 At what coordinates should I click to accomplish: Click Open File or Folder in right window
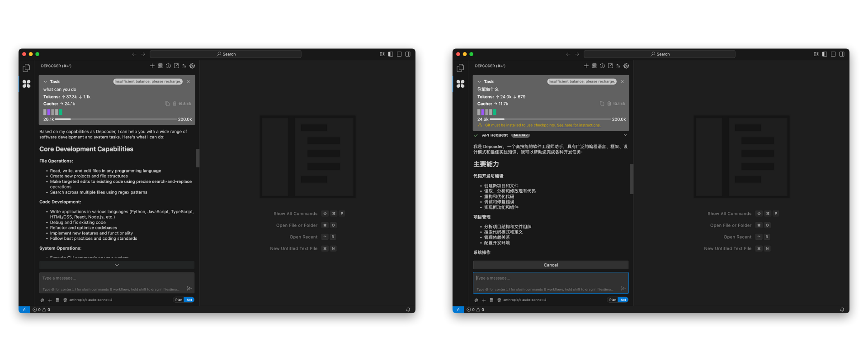731,225
